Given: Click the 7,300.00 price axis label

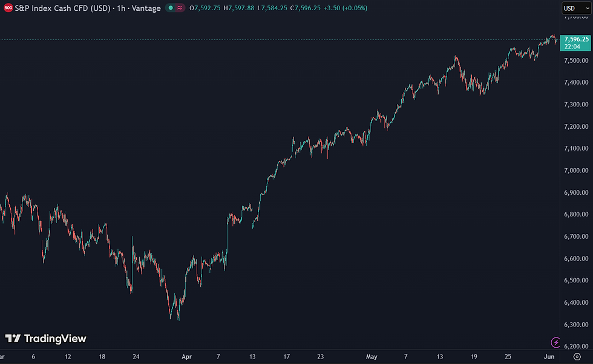Looking at the screenshot, I should coord(576,105).
